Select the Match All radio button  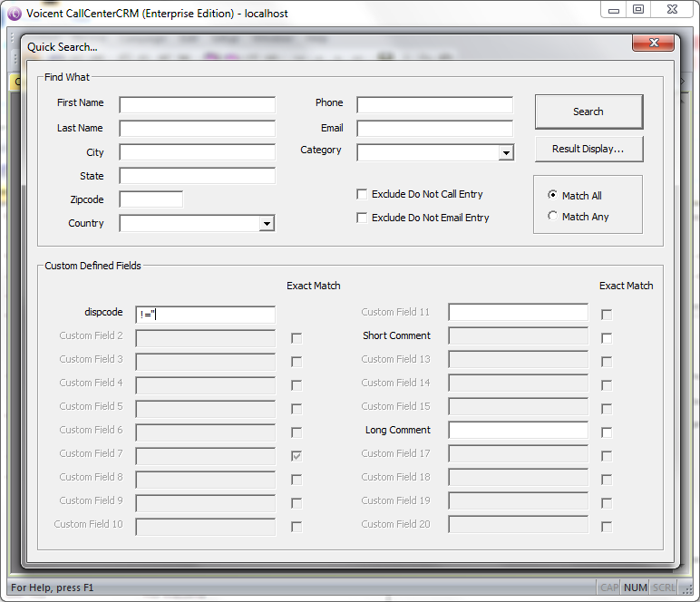(x=553, y=195)
